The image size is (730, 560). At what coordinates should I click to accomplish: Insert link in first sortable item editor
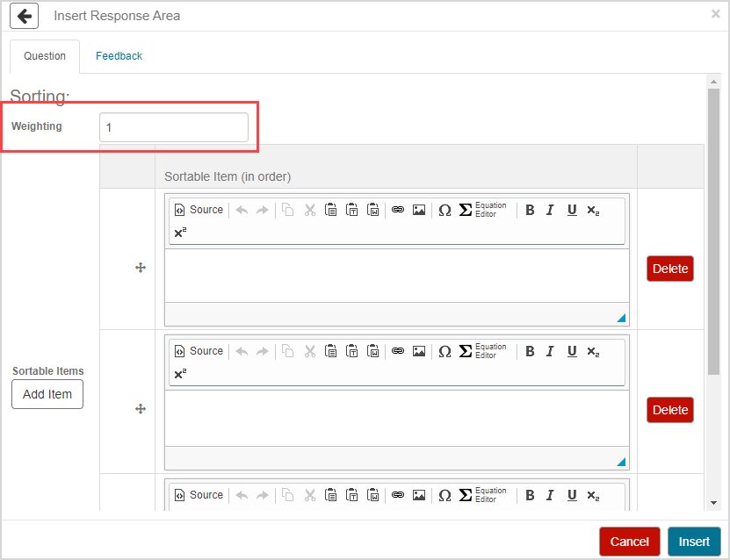397,210
